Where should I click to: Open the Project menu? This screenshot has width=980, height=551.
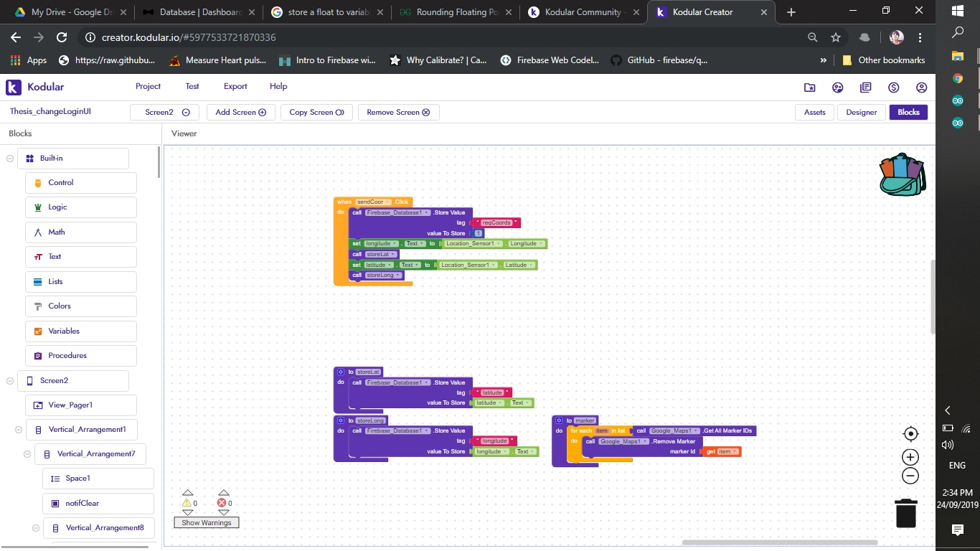148,86
